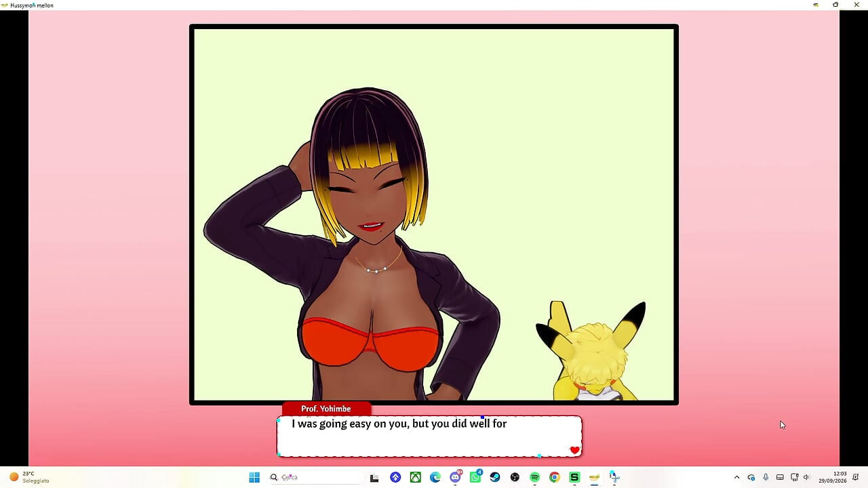Close the game window

pos(856,5)
